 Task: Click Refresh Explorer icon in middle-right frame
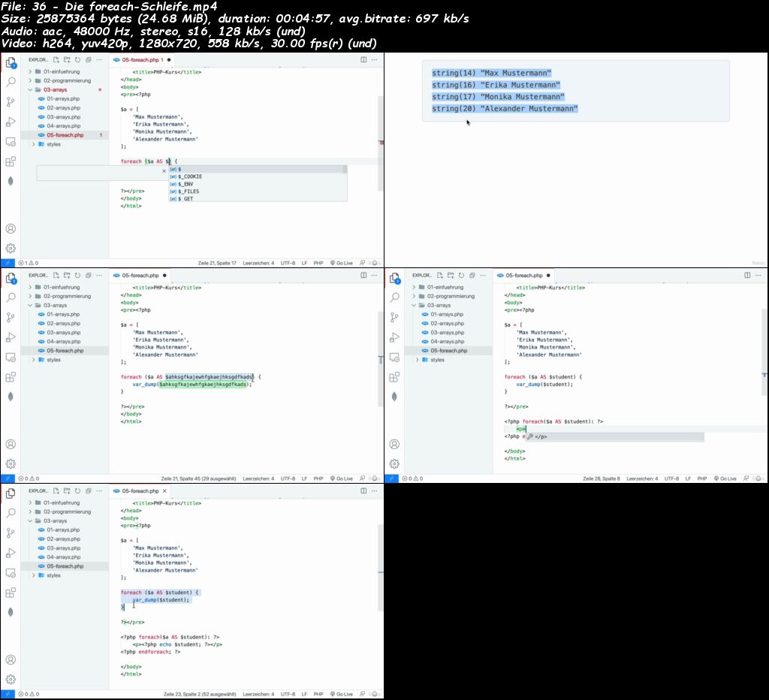pyautogui.click(x=462, y=276)
